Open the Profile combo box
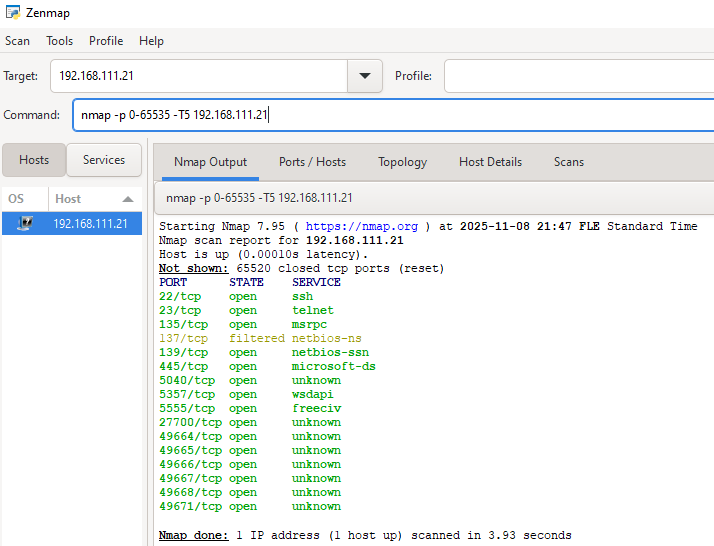The height and width of the screenshot is (546, 714). (578, 76)
